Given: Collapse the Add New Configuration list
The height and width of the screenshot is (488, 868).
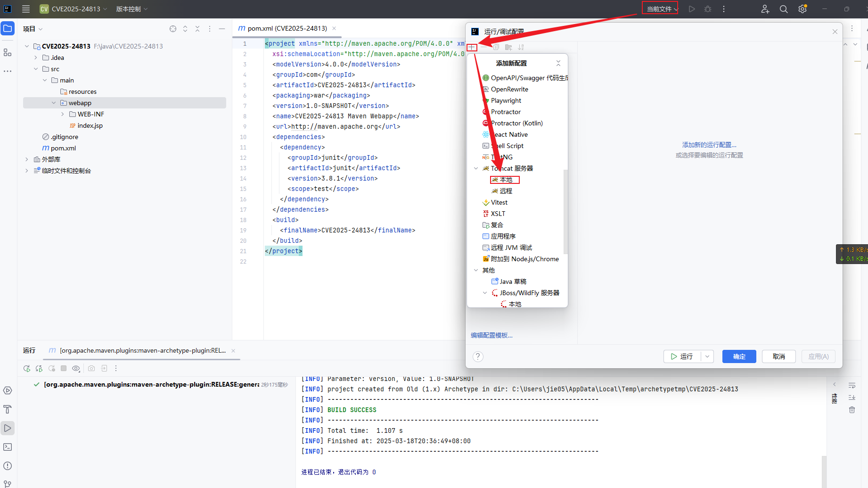Looking at the screenshot, I should (558, 63).
